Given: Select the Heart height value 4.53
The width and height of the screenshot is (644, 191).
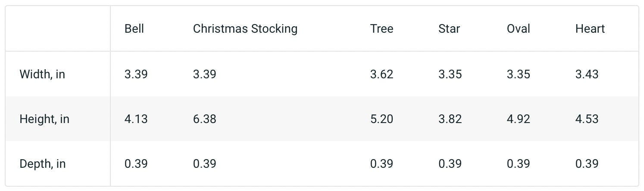Looking at the screenshot, I should click(587, 119).
